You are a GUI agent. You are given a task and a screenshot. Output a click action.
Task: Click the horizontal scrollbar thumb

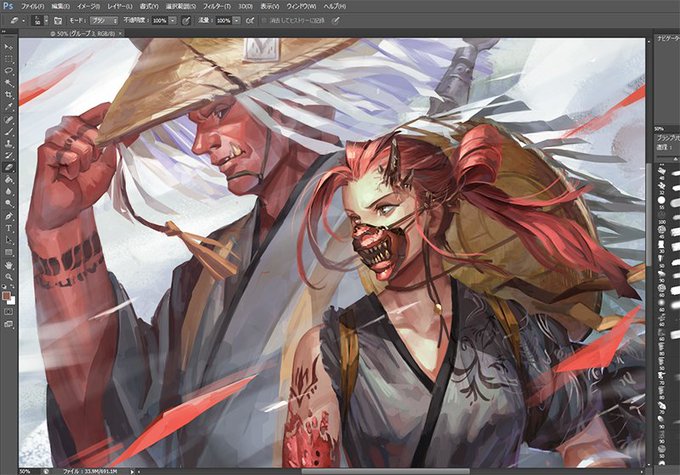coord(386,471)
